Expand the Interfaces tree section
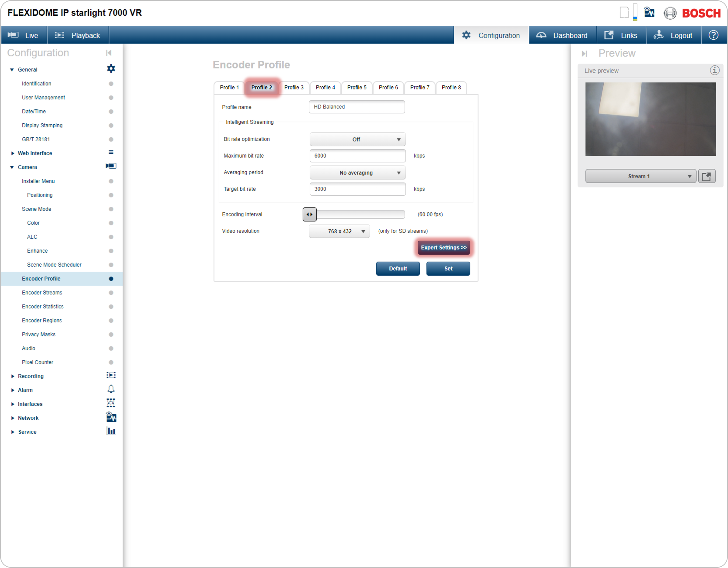 pyautogui.click(x=12, y=404)
